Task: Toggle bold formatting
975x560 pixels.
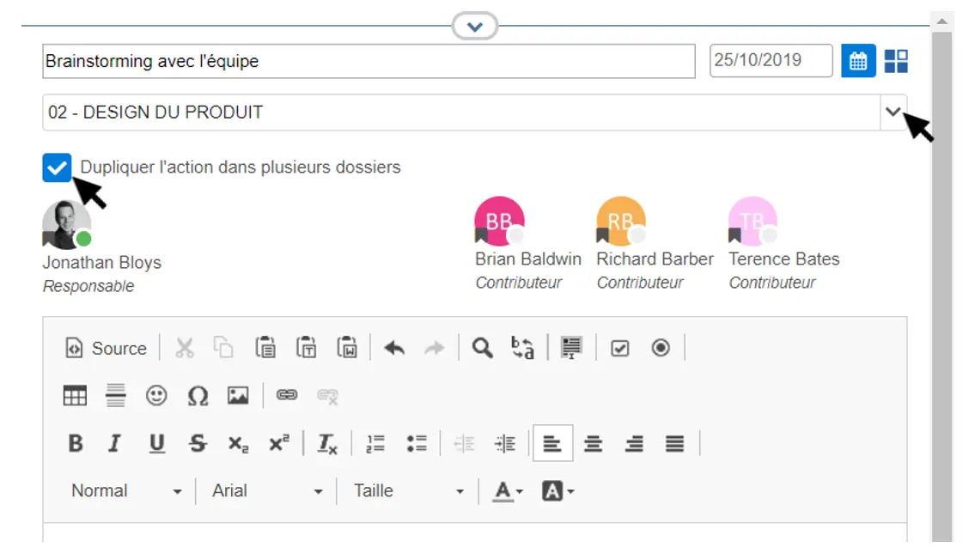Action: 76,444
